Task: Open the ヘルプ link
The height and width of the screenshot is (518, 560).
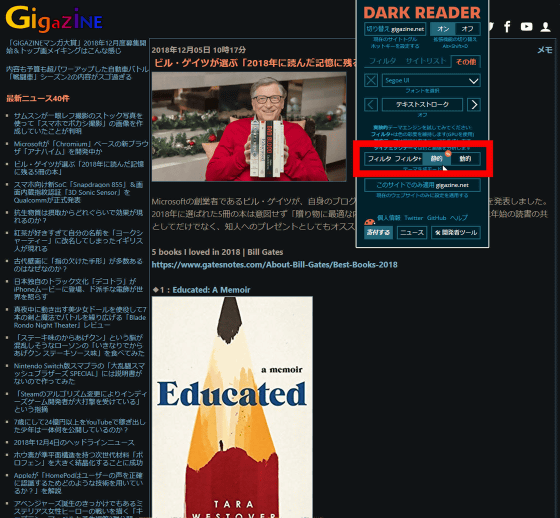Action: (x=459, y=218)
